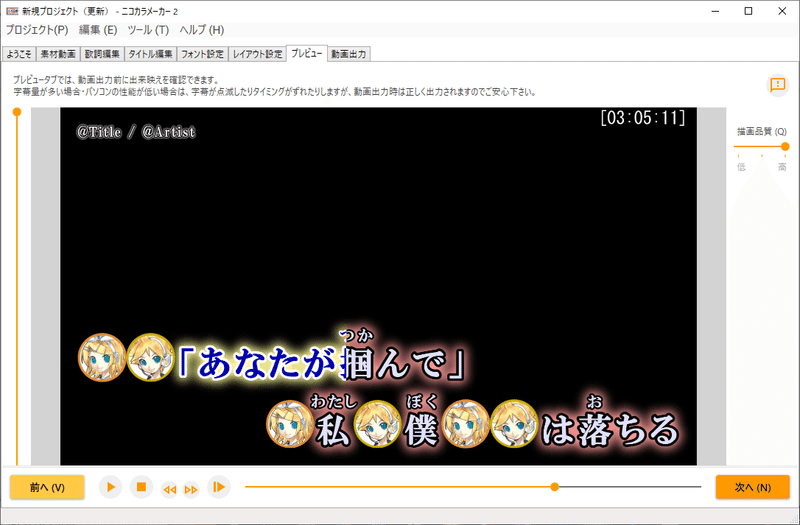The width and height of the screenshot is (800, 525).
Task: Click the 描画品質 quality slider handle
Action: pos(785,146)
